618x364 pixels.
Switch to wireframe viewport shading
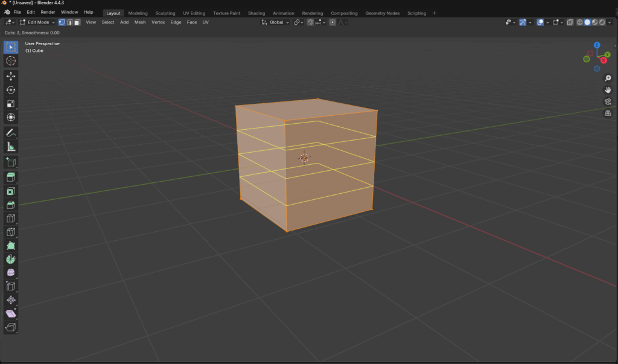click(580, 22)
